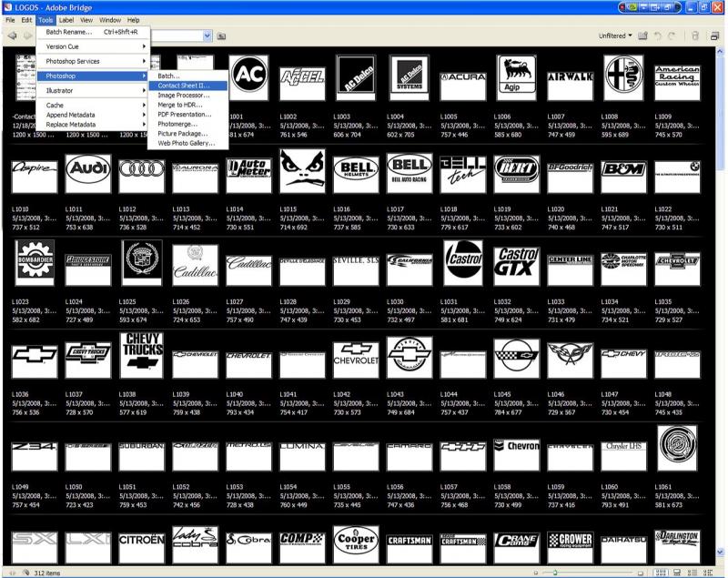Select the Chevron logo thumbnail L1058
Image resolution: width=728 pixels, height=578 pixels.
point(517,454)
